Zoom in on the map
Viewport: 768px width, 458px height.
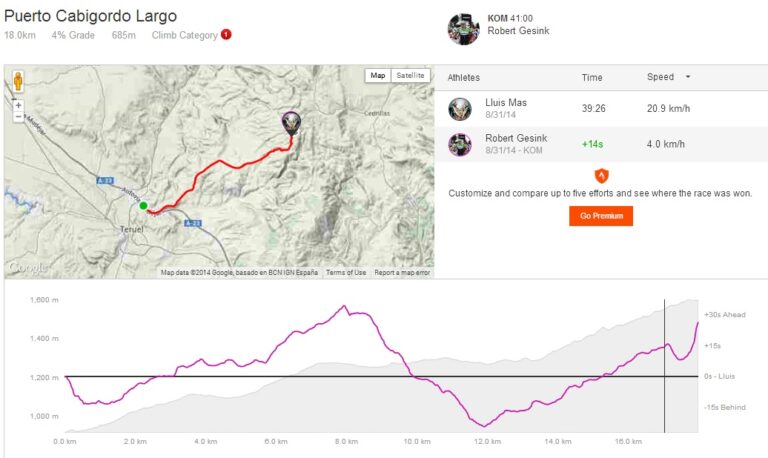(18, 104)
